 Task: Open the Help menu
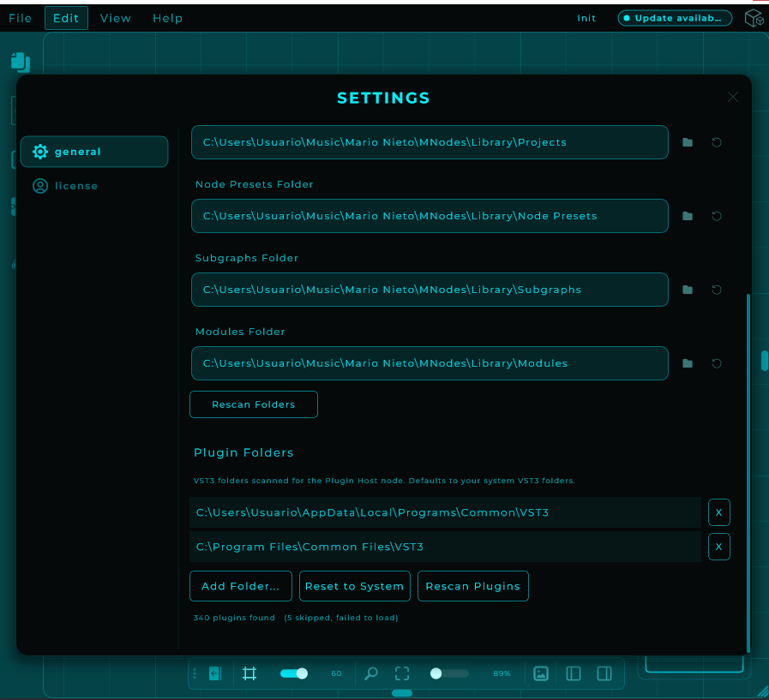tap(168, 18)
